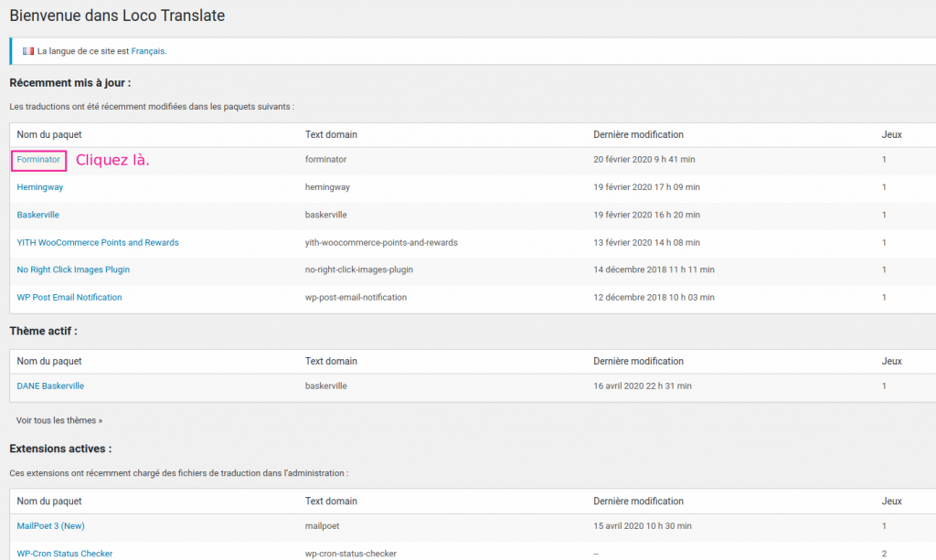Screen dimensions: 936x560
Task: Click 'mailpoet' text domain cell
Action: click(323, 526)
